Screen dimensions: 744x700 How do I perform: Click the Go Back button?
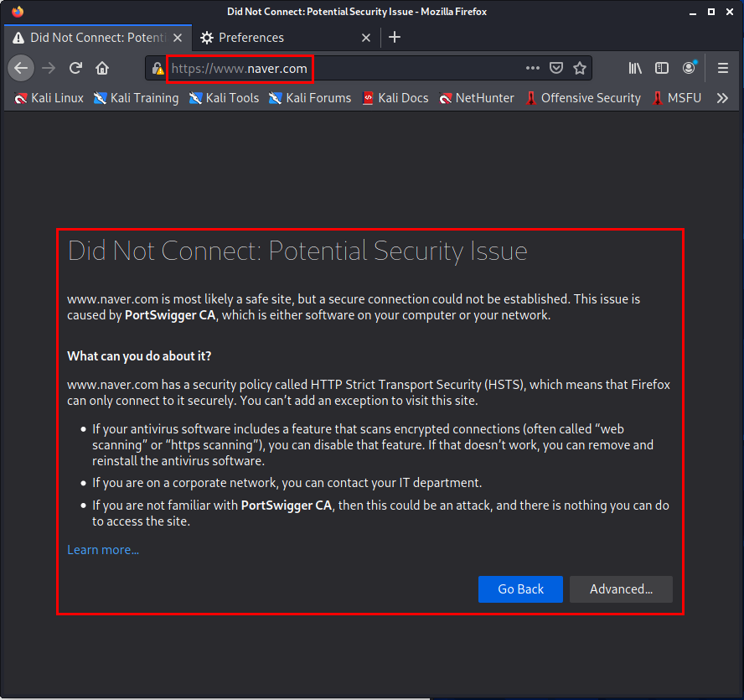(520, 589)
